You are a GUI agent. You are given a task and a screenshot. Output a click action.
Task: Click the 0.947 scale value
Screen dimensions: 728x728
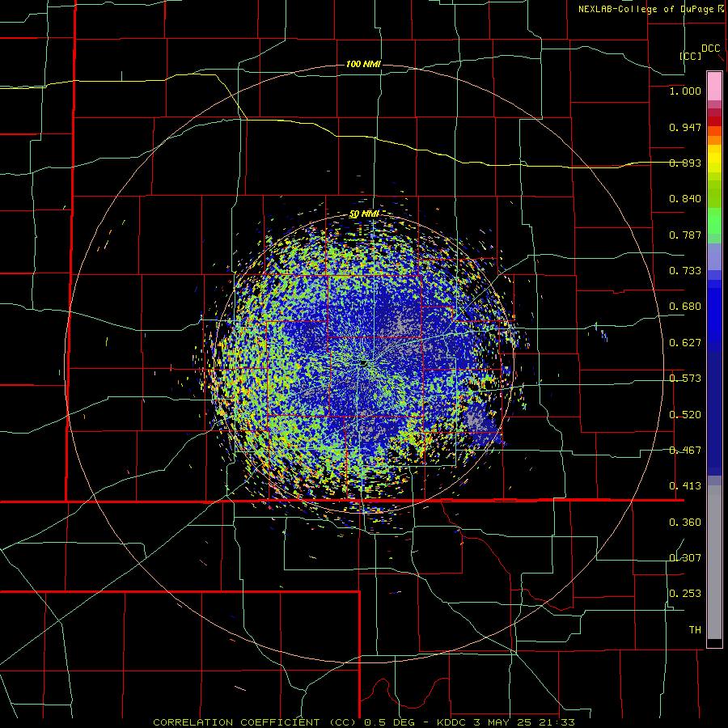(x=685, y=127)
